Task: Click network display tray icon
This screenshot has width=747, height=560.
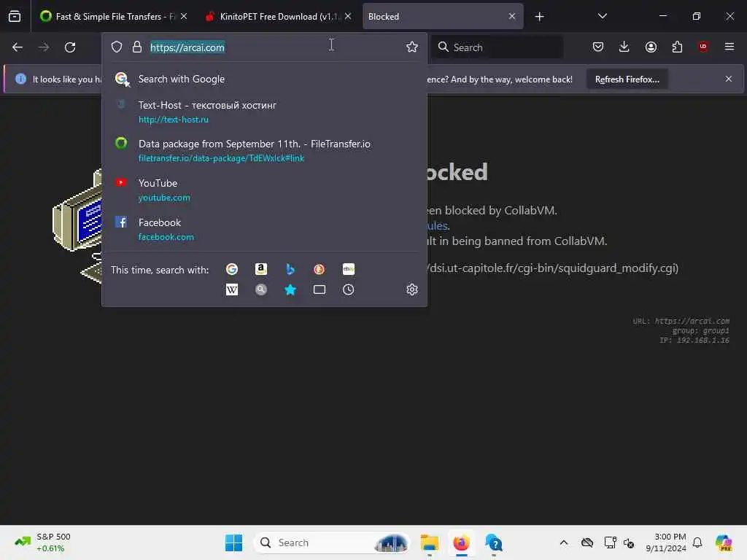Action: 610,542
